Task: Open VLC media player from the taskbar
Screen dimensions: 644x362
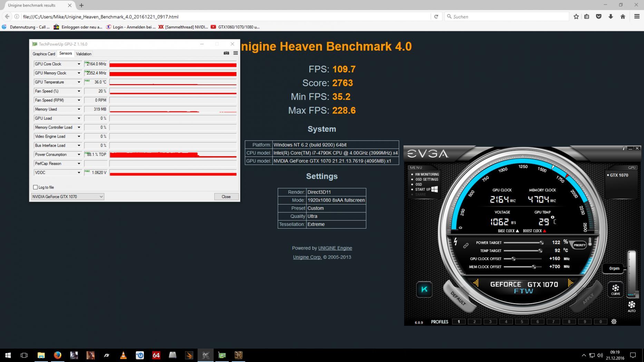Action: click(x=123, y=355)
